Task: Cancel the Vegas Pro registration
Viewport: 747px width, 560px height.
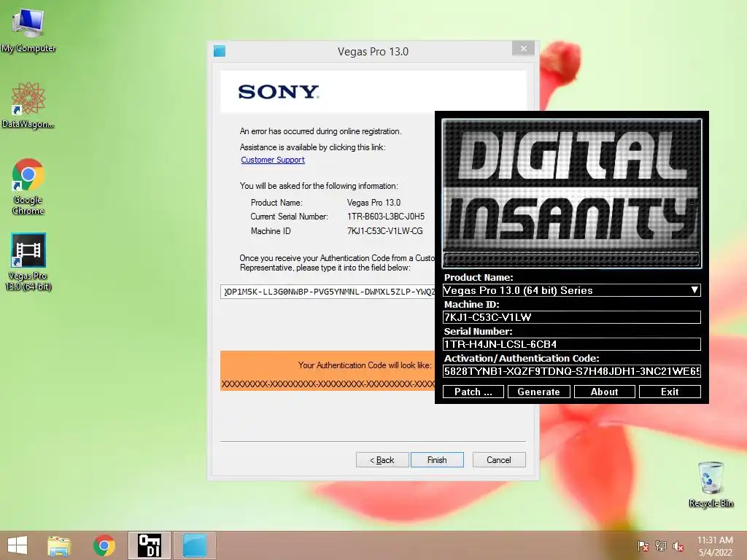Action: pyautogui.click(x=499, y=460)
